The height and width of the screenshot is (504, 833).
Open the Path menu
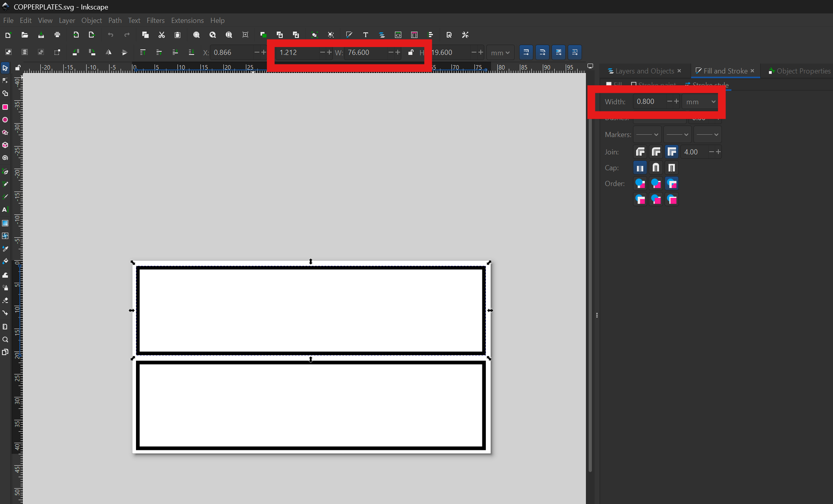click(x=115, y=20)
